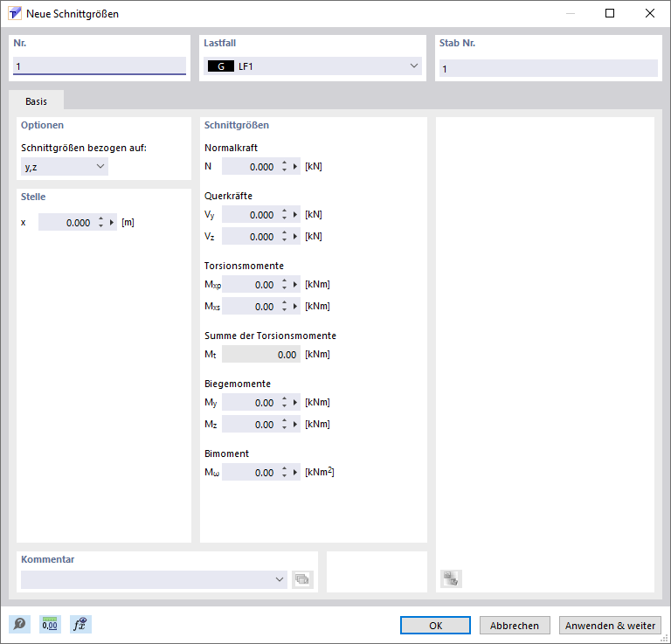Open the arrow menu next to Mz
The image size is (671, 644).
pos(295,424)
